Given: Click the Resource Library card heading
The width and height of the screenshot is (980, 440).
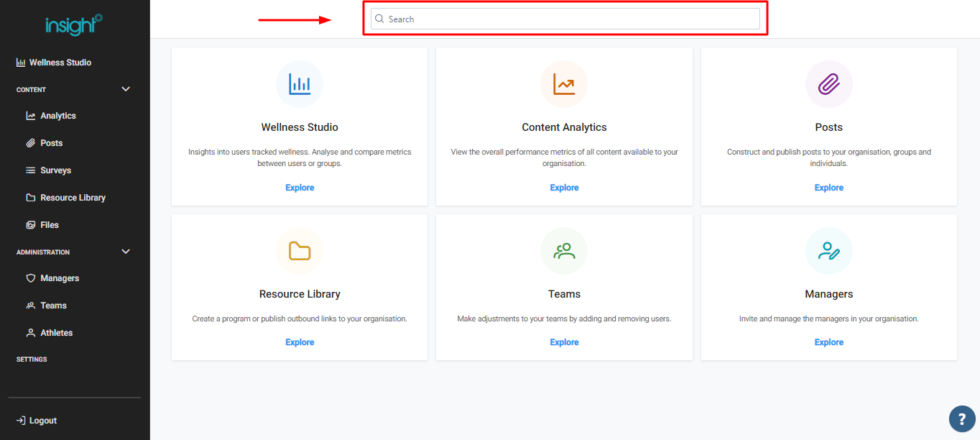Looking at the screenshot, I should point(300,294).
